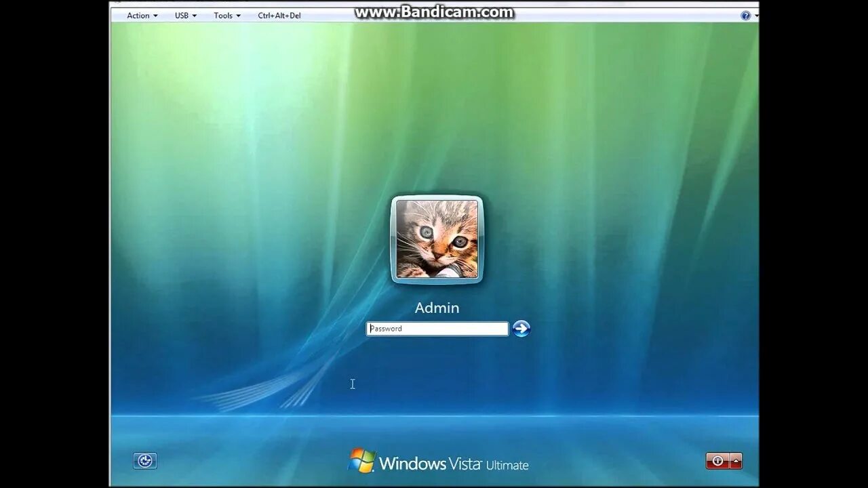Open the Ease of Access button
868x488 pixels.
click(x=145, y=461)
